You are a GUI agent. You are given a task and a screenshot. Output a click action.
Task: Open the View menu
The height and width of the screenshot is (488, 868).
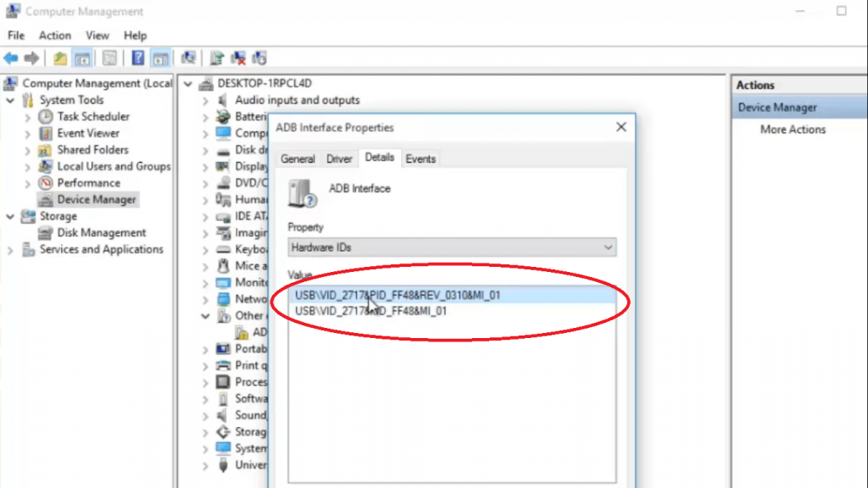tap(97, 36)
